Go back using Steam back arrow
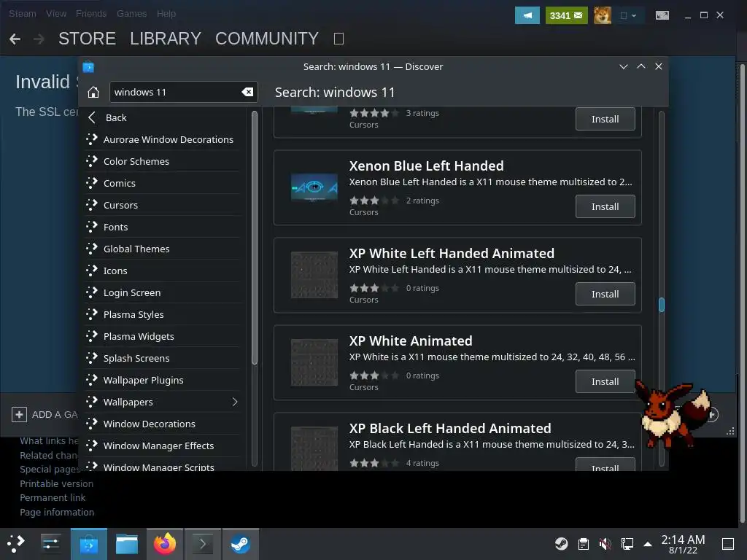The image size is (747, 560). [15, 39]
